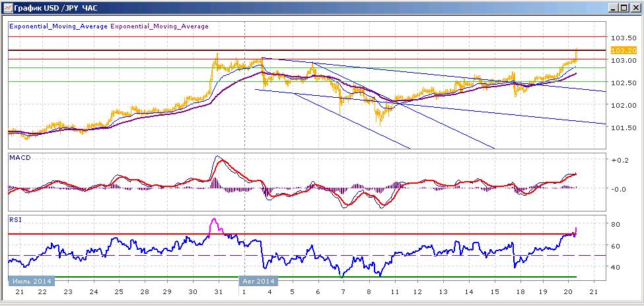This screenshot has height=306, width=644.
Task: Click the 101.50 price axis label
Action: (624, 128)
